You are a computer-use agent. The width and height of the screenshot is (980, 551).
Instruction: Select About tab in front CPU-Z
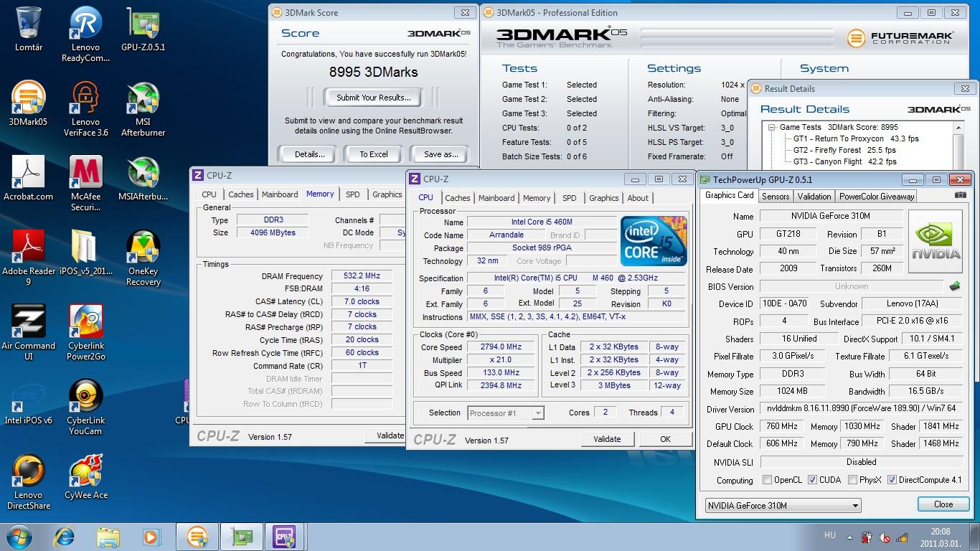[x=638, y=198]
